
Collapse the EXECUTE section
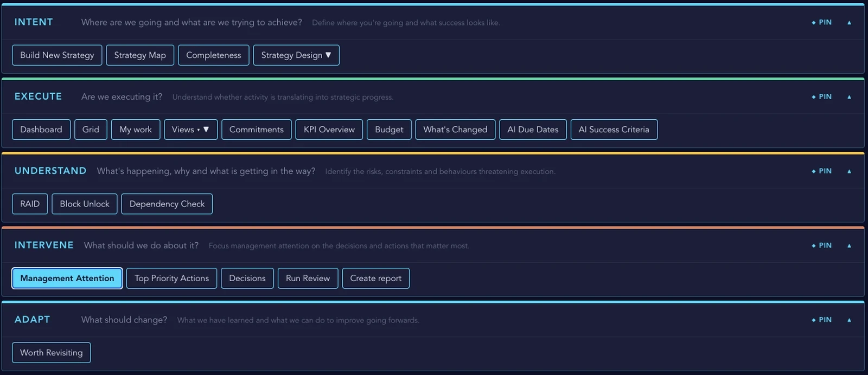pos(849,97)
